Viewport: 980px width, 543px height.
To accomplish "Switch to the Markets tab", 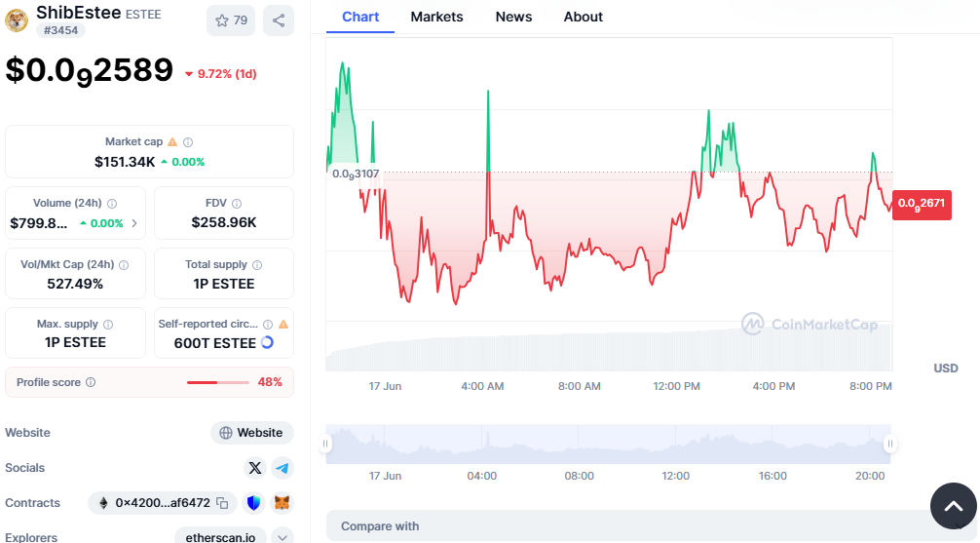I will (x=436, y=17).
